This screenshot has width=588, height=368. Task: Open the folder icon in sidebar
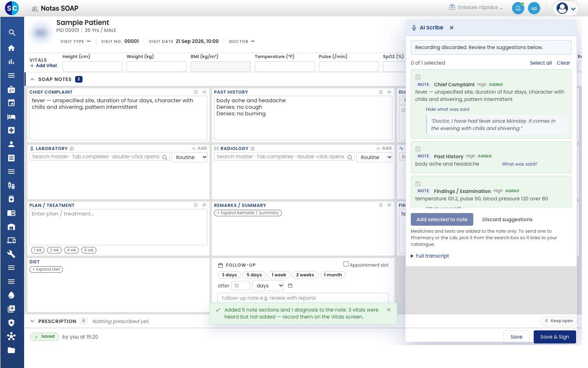click(x=11, y=350)
